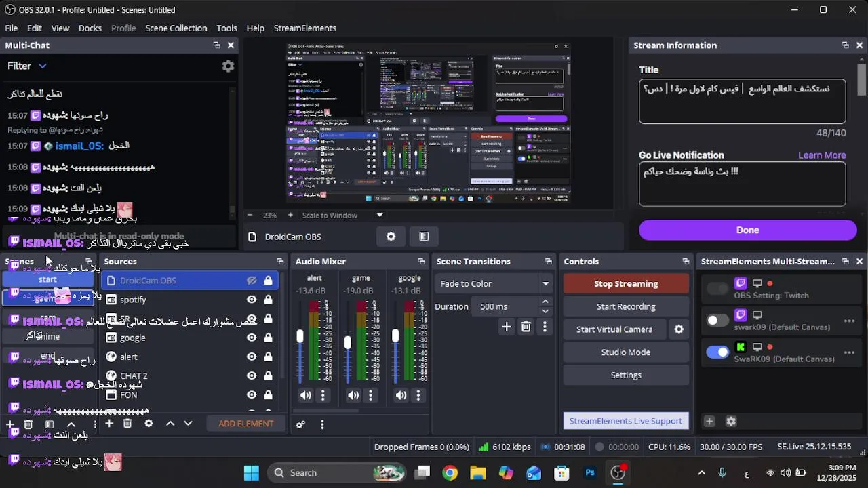Disable SwaRK09 Kick destination toggle
Viewport: 868px width, 488px height.
(x=717, y=352)
